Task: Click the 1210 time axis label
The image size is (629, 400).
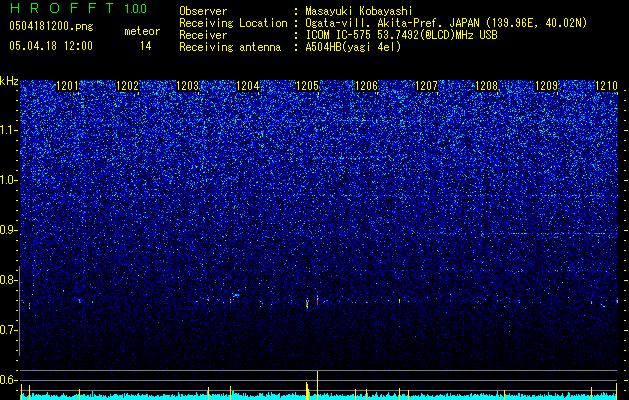Action: click(x=607, y=86)
